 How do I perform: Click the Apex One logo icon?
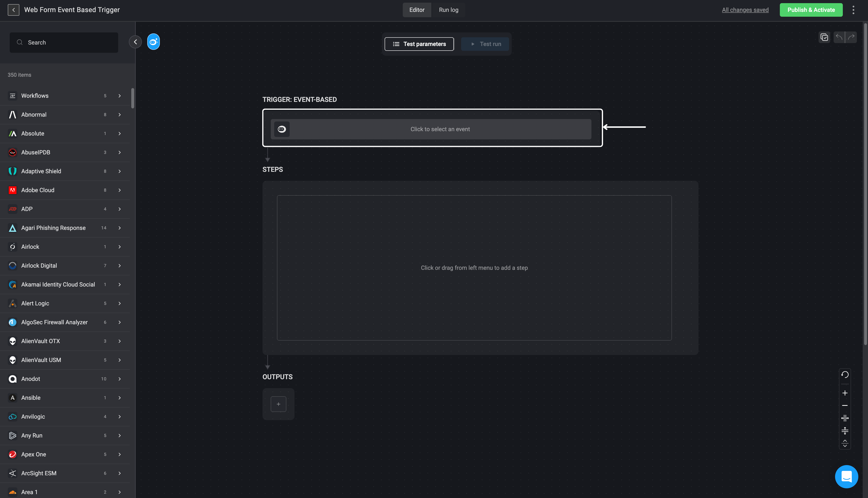[x=13, y=454]
